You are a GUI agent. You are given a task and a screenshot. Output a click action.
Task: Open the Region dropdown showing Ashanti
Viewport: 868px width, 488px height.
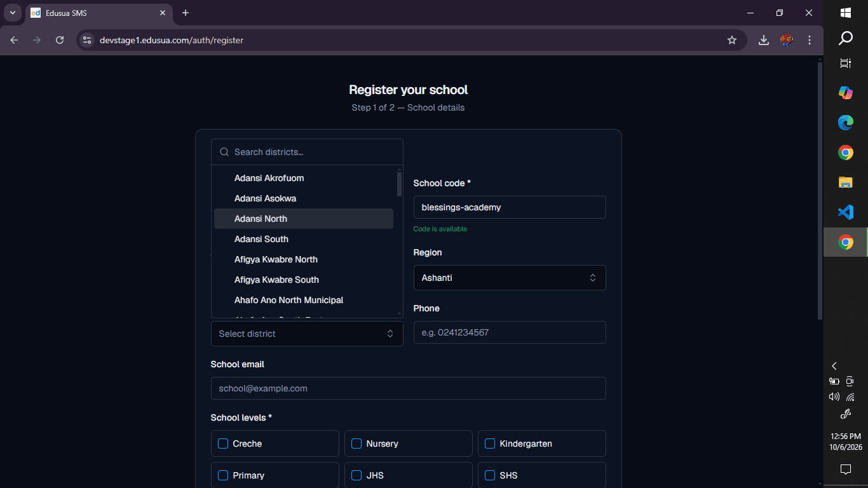point(510,278)
